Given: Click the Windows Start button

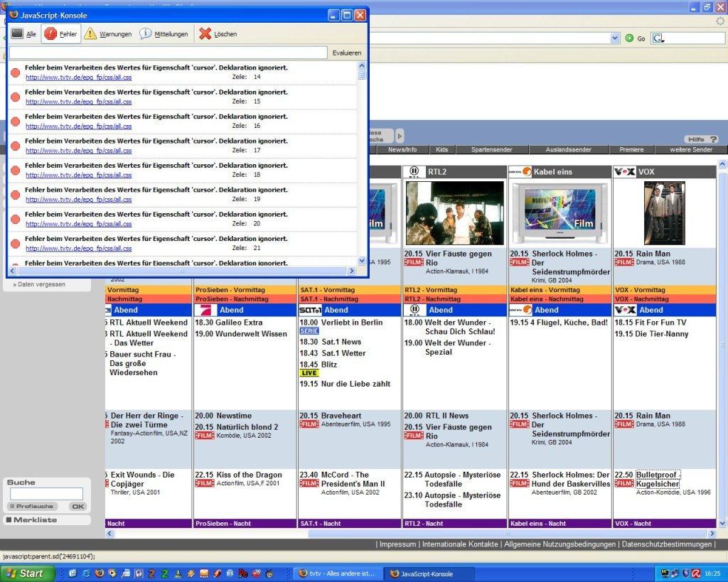Looking at the screenshot, I should click(x=27, y=573).
